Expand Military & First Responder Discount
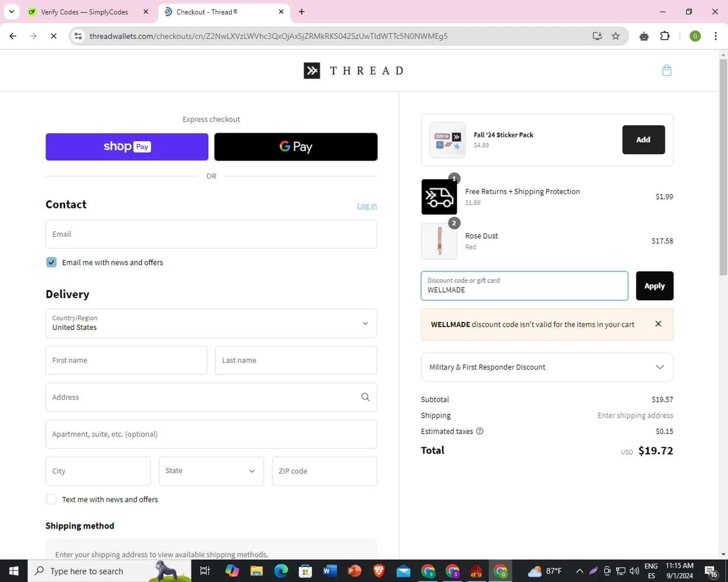 coord(547,367)
